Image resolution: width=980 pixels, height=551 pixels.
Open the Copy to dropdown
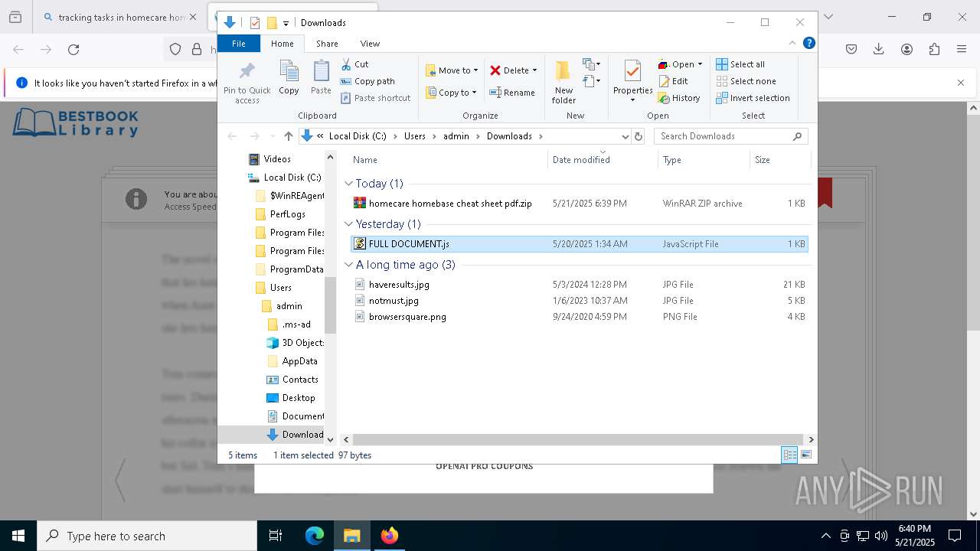(452, 93)
